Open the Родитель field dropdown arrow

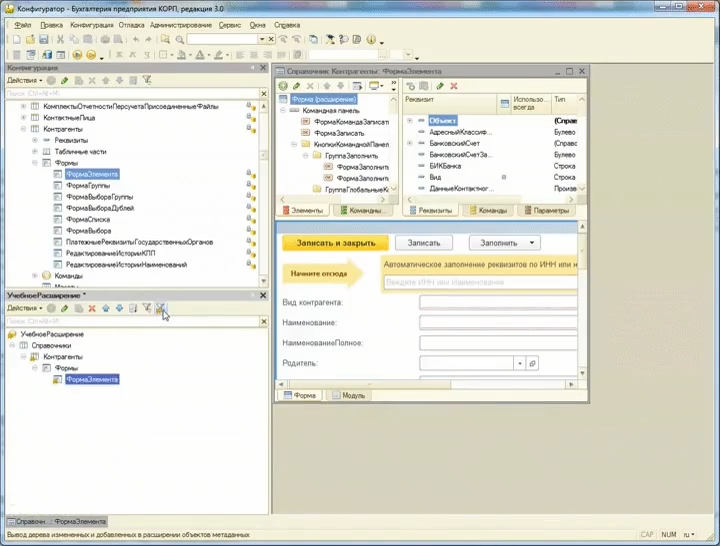point(519,363)
